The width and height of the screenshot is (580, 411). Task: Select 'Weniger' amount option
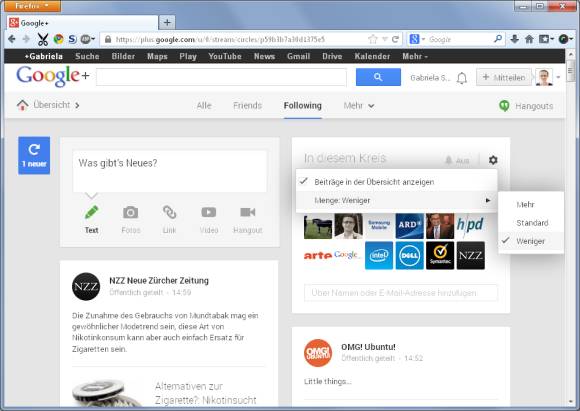(531, 241)
